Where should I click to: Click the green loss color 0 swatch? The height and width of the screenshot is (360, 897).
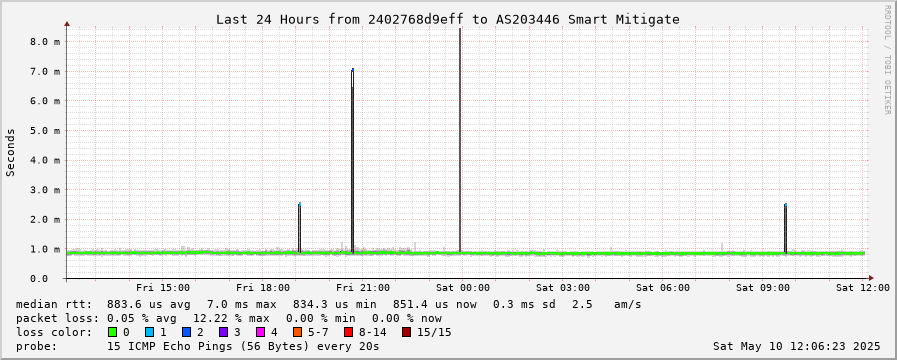(x=112, y=332)
